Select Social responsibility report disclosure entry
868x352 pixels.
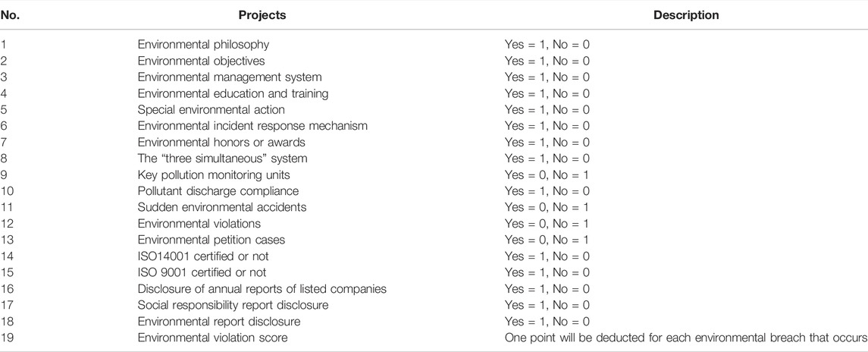233,305
